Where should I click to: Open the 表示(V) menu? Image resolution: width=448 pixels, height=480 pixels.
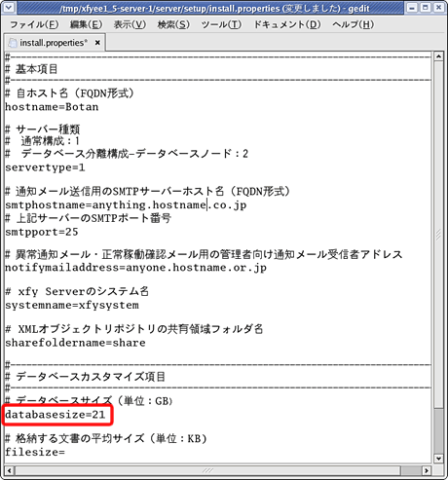[x=130, y=24]
